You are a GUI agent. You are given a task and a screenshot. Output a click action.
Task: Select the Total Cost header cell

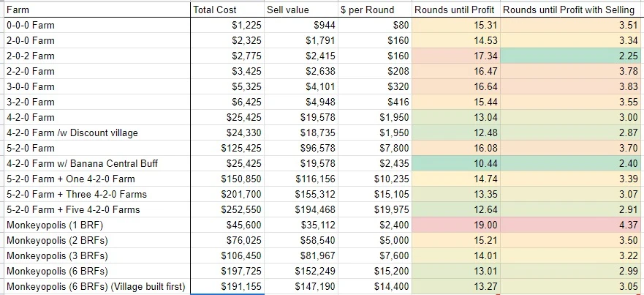(227, 10)
